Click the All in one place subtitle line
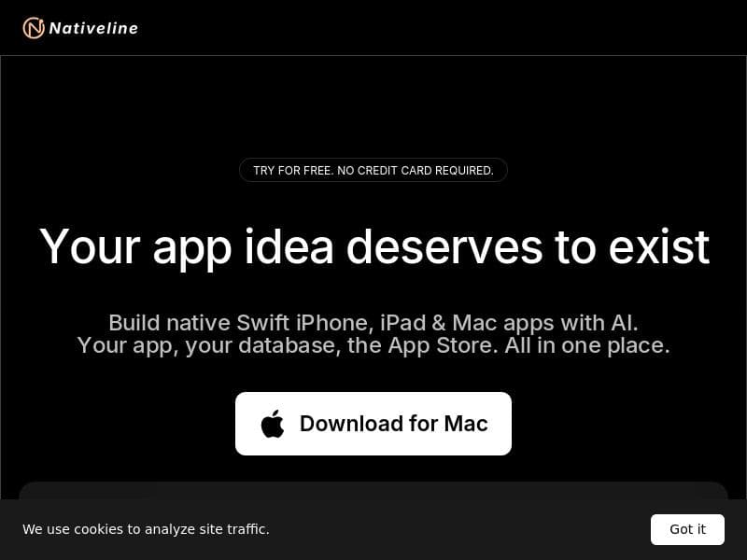Image resolution: width=747 pixels, height=560 pixels. coord(373,345)
